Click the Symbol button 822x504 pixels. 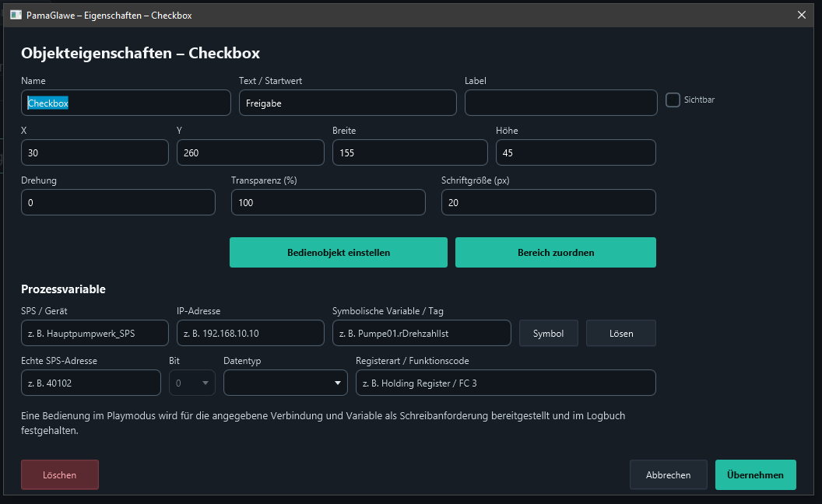click(x=548, y=333)
